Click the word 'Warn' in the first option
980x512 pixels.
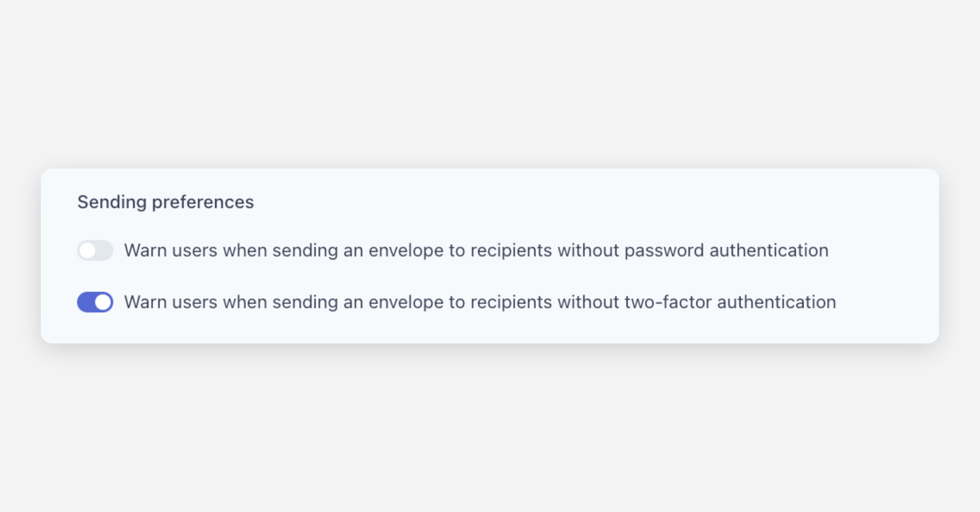(145, 250)
